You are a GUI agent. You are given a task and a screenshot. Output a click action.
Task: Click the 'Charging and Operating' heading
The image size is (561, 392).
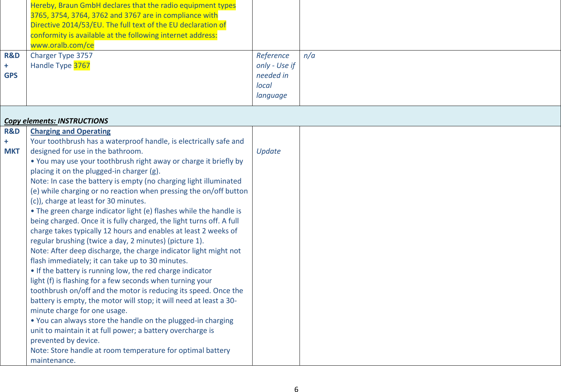[70, 131]
